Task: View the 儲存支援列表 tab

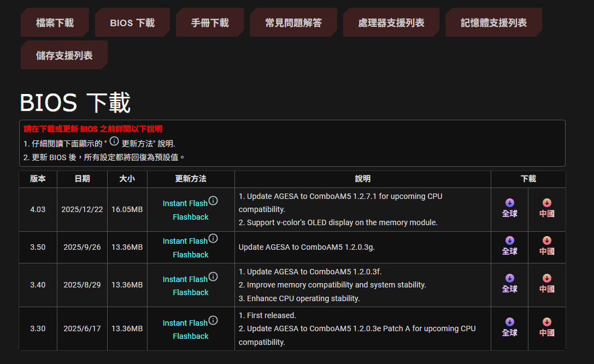Action: [x=64, y=56]
